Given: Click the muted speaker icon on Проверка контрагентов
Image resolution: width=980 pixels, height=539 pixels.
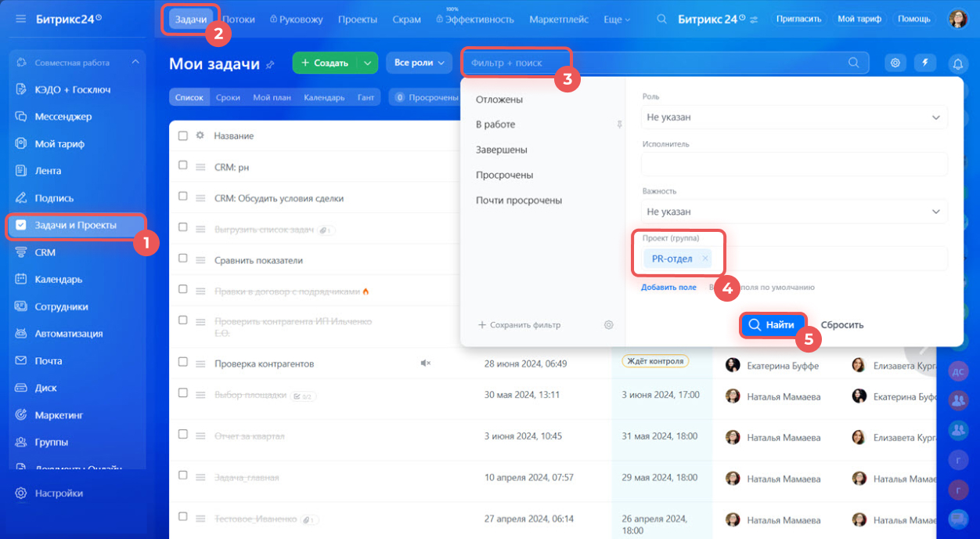Looking at the screenshot, I should click(x=426, y=364).
